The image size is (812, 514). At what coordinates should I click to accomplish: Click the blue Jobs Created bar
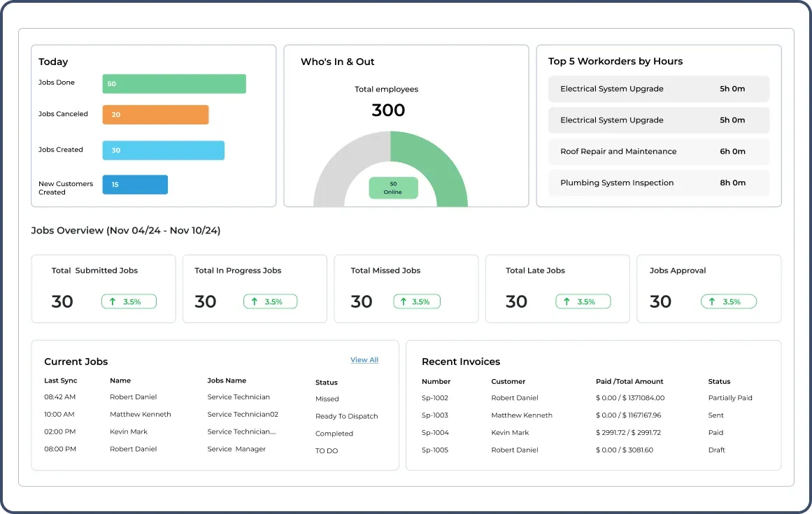tap(163, 150)
